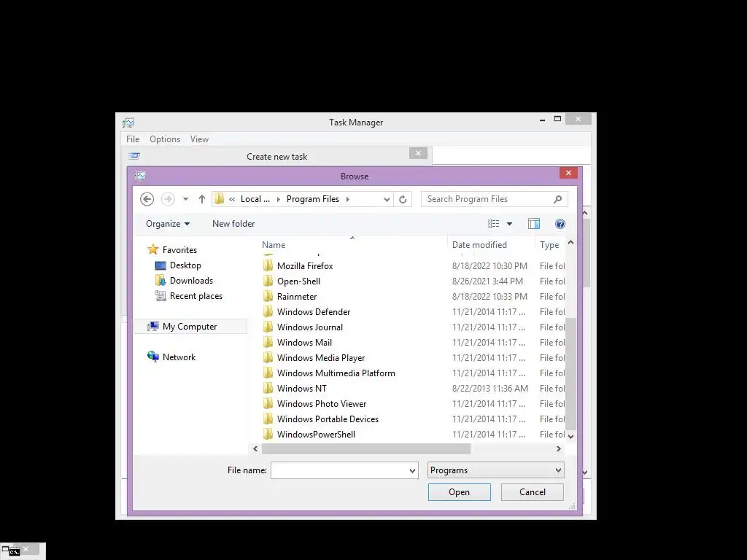Image resolution: width=747 pixels, height=560 pixels.
Task: Show hidden breadcrumb path chevrons
Action: coord(232,200)
